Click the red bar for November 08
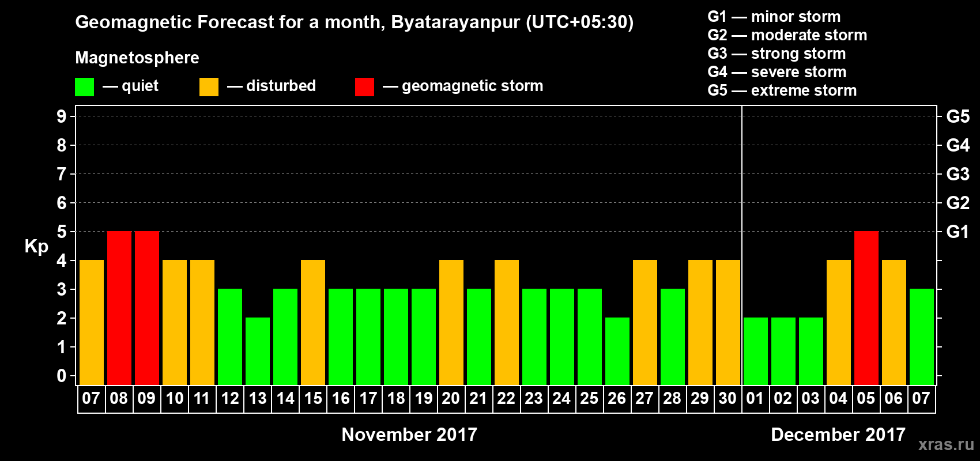980x461 pixels. click(x=119, y=308)
